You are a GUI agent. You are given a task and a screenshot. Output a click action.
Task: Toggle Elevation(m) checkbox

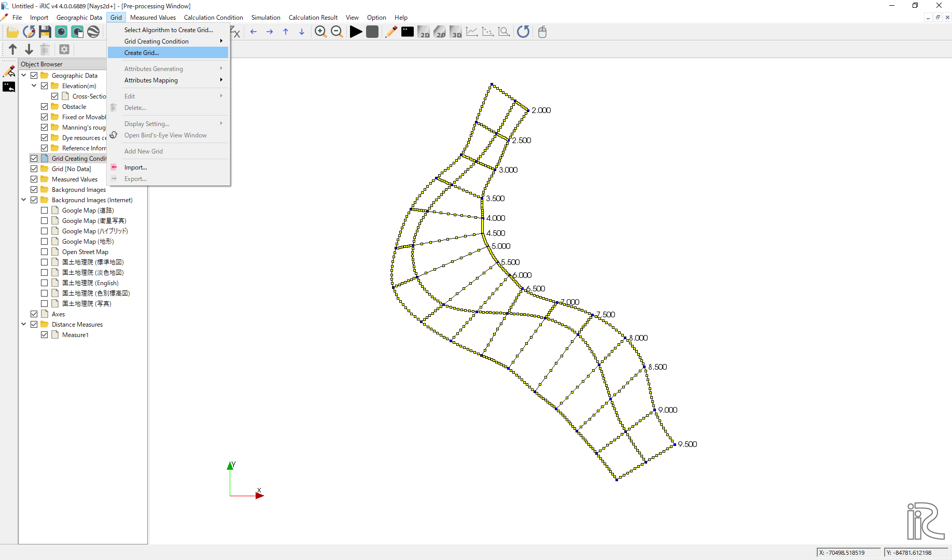point(45,86)
